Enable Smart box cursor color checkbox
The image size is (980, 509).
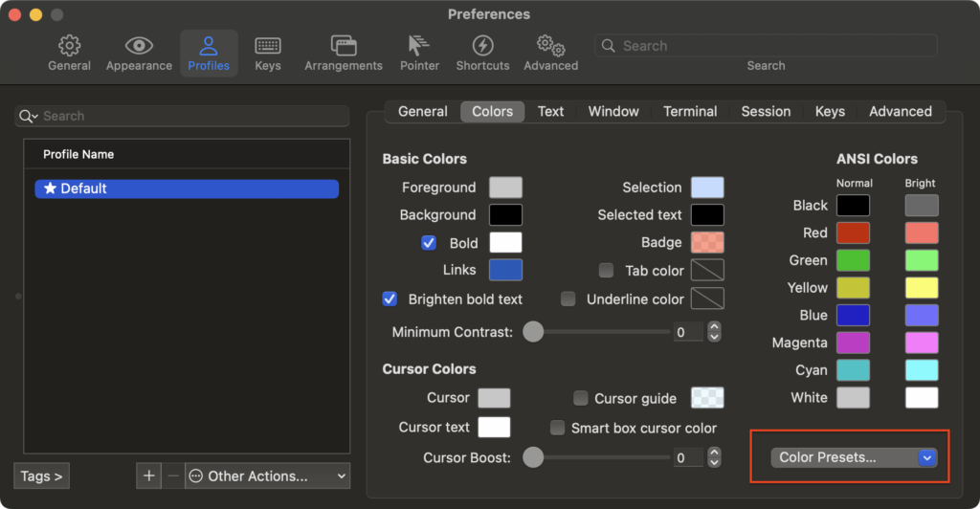point(557,427)
